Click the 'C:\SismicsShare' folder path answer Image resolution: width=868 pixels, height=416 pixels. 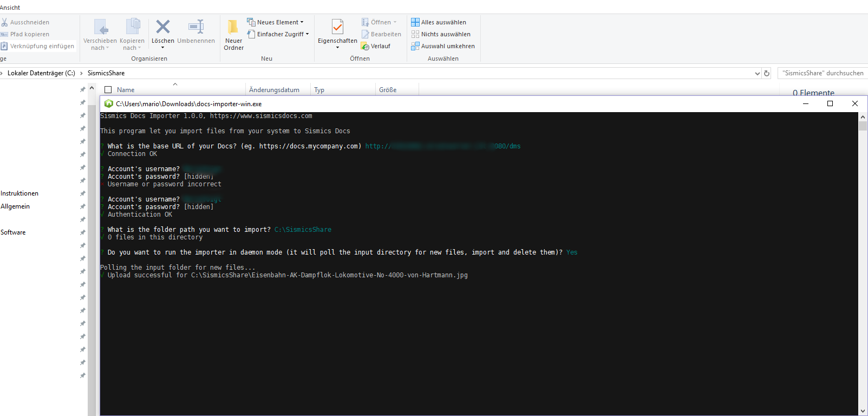click(x=303, y=230)
